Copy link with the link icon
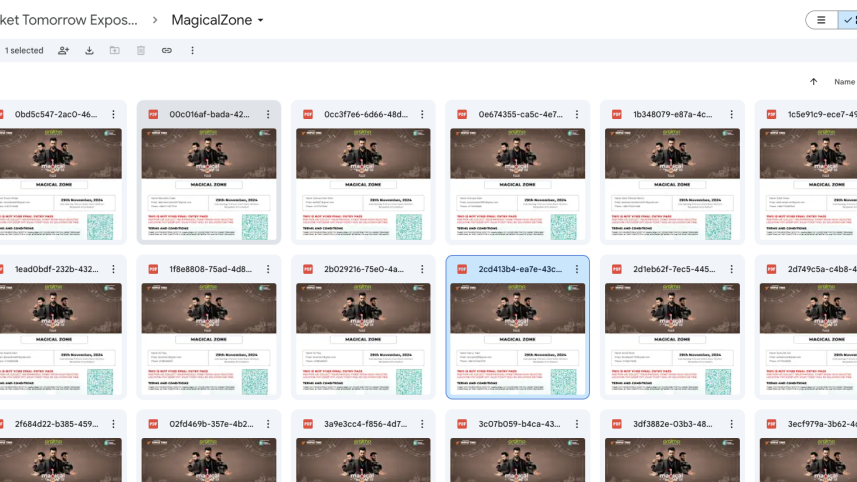This screenshot has width=857, height=482. pyautogui.click(x=167, y=50)
